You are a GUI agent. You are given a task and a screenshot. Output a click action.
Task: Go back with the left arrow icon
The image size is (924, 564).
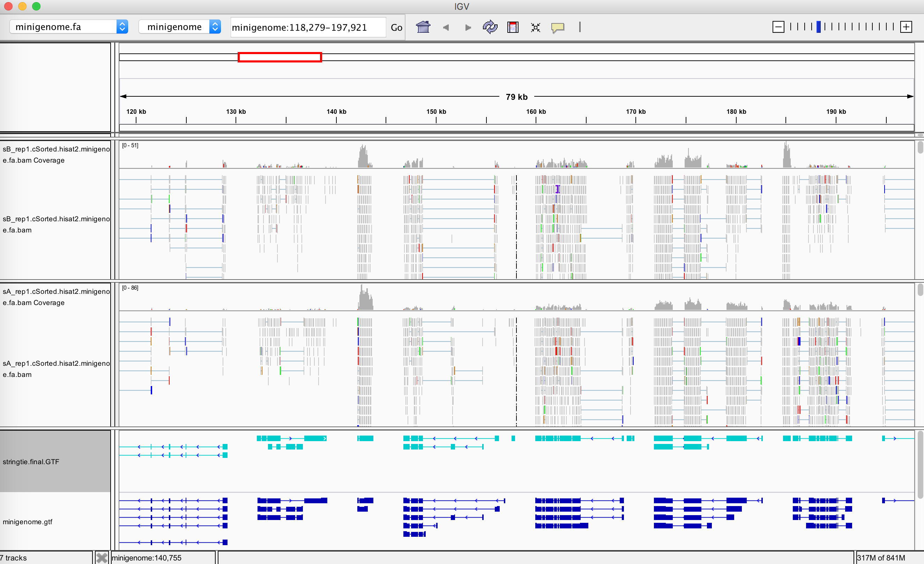(x=446, y=27)
